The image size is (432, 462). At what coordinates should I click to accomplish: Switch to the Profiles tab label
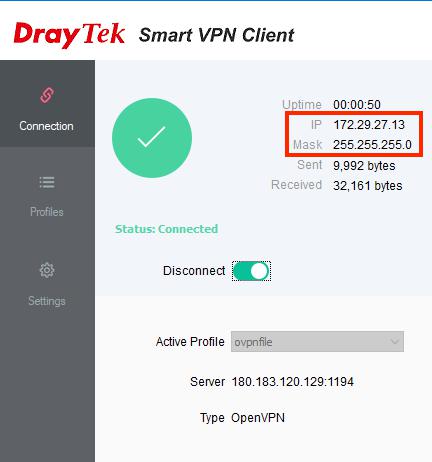[x=47, y=212]
